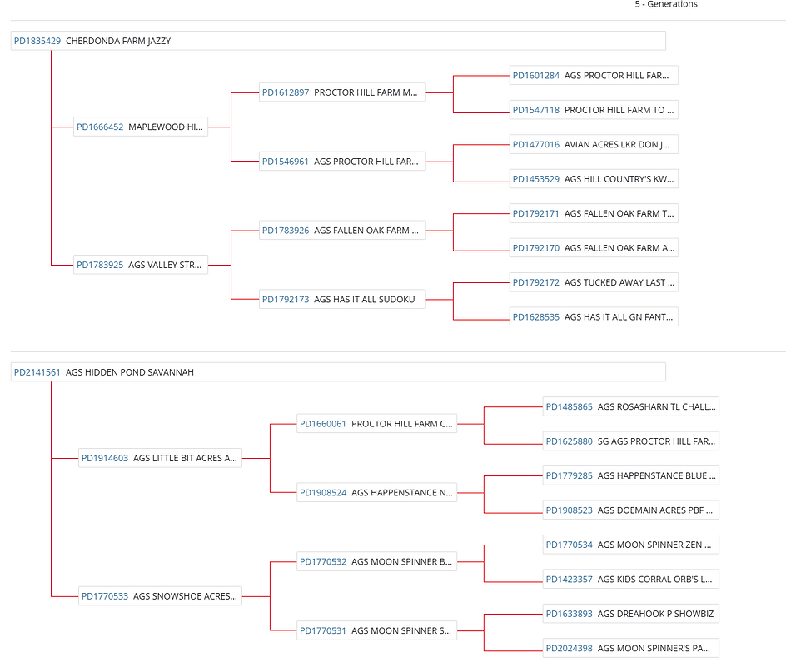Screen dimensions: 786x672
Task: Open PD1792173 AGS HAS IT ALL SUDOKU
Action: (342, 300)
